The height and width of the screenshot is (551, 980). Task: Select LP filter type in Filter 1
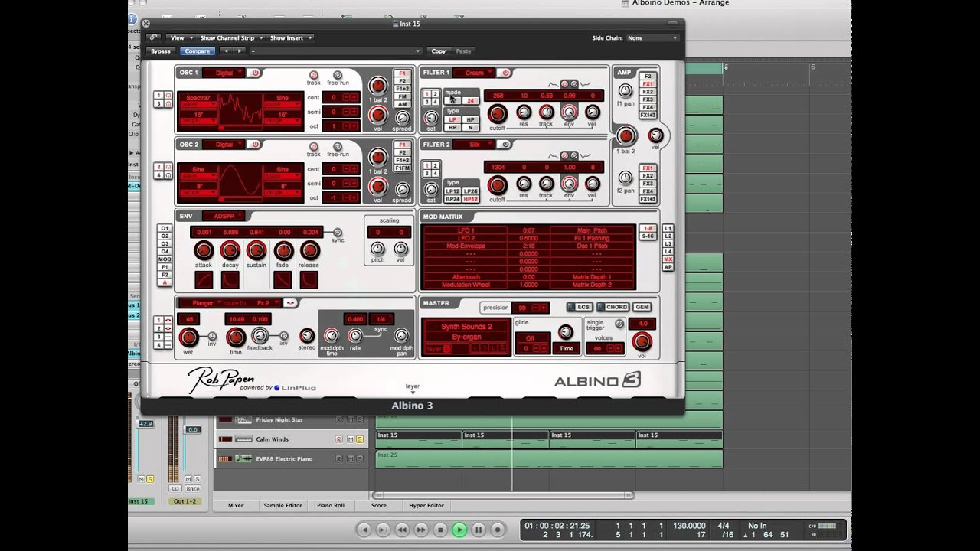[x=452, y=119]
